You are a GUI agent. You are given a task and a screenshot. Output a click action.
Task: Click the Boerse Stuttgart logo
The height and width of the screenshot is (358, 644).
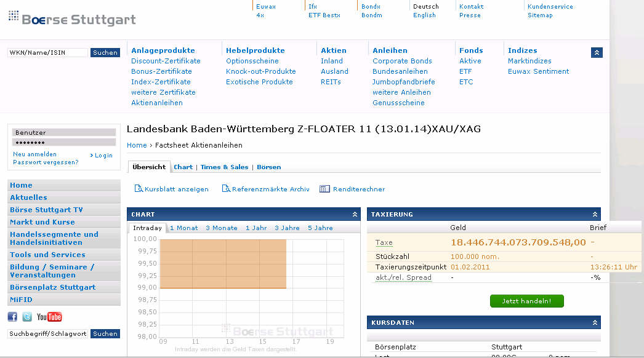point(72,18)
